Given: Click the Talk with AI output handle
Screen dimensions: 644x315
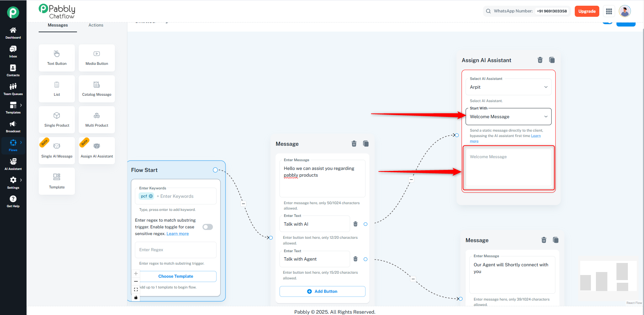Looking at the screenshot, I should (x=365, y=224).
